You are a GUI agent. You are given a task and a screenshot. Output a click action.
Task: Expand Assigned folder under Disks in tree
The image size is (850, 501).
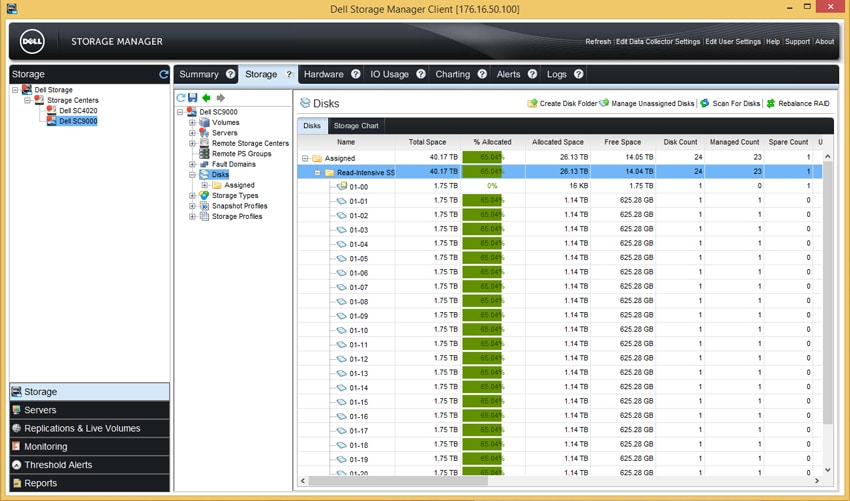(204, 185)
